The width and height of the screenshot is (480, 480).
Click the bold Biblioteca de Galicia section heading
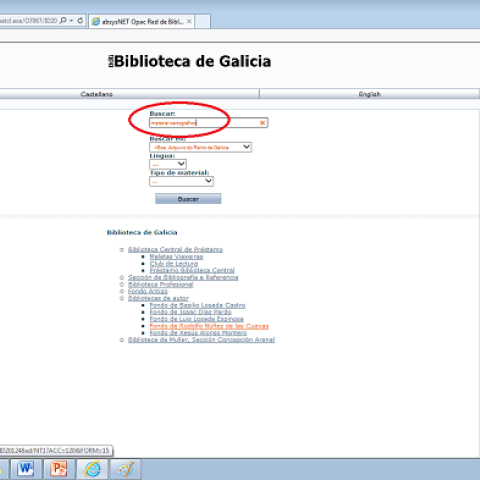(142, 232)
